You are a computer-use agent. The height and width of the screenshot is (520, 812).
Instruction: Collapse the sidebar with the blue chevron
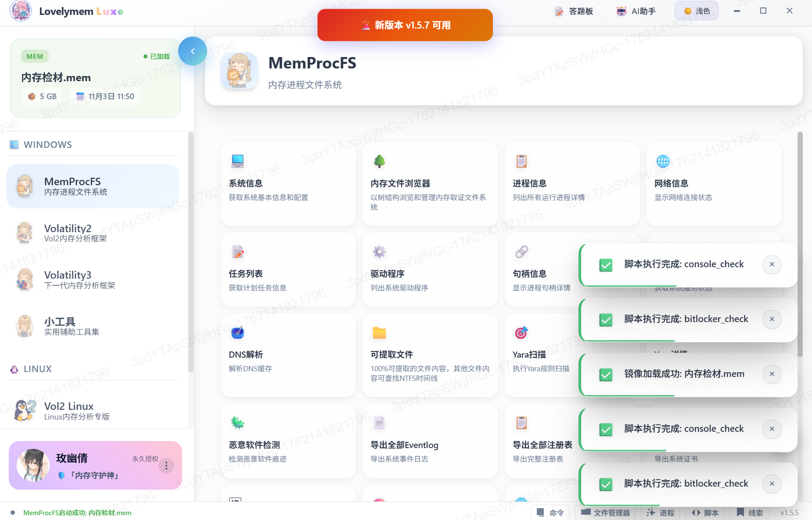192,51
